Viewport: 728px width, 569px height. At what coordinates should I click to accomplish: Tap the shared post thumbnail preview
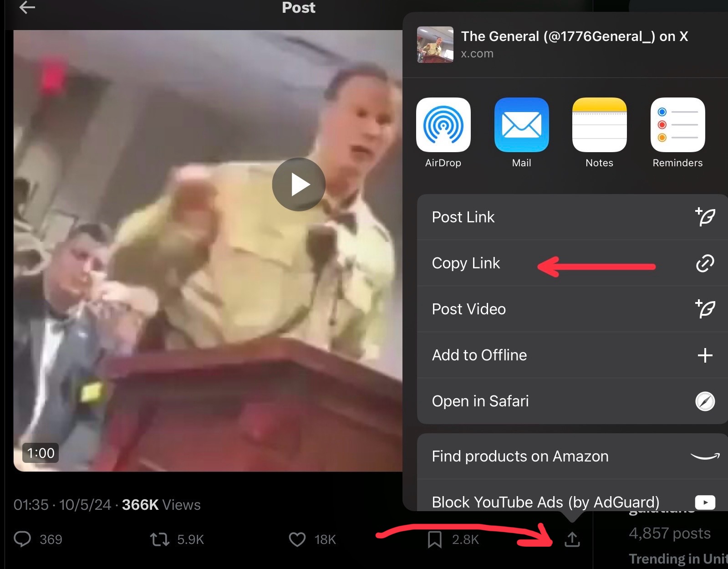(435, 44)
